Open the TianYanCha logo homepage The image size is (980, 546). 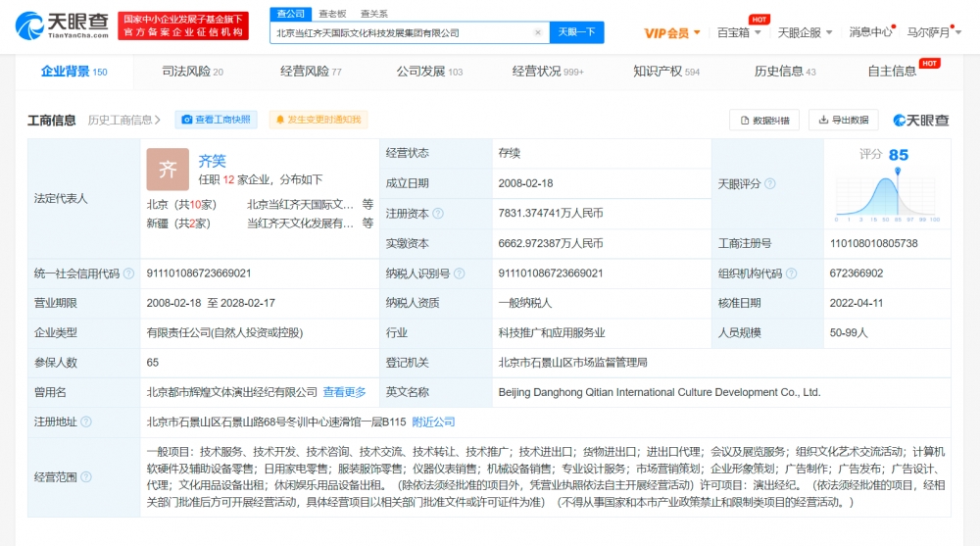coord(61,25)
